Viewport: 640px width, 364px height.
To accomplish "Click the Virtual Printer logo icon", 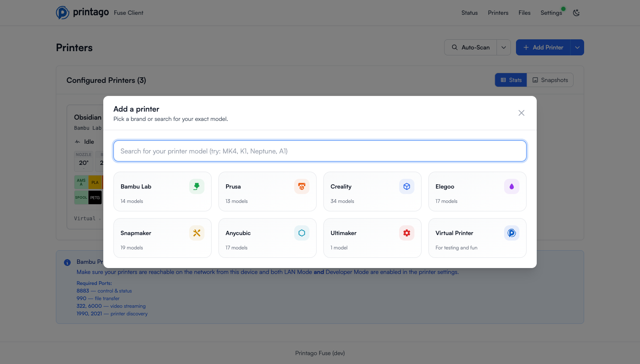I will click(x=512, y=233).
